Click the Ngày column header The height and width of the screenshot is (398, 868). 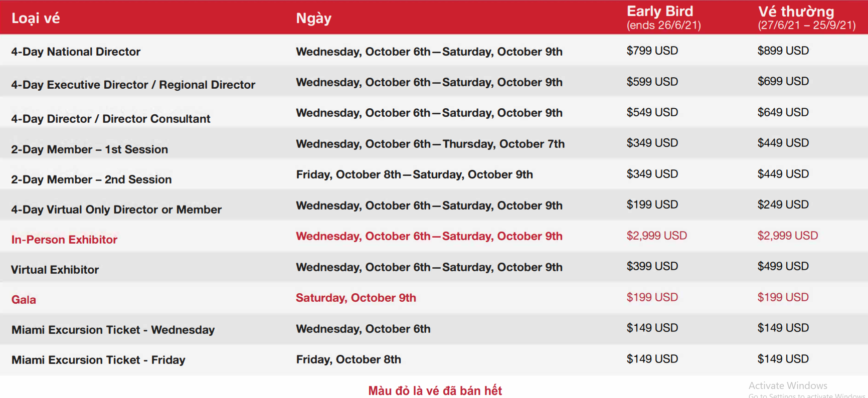point(313,19)
